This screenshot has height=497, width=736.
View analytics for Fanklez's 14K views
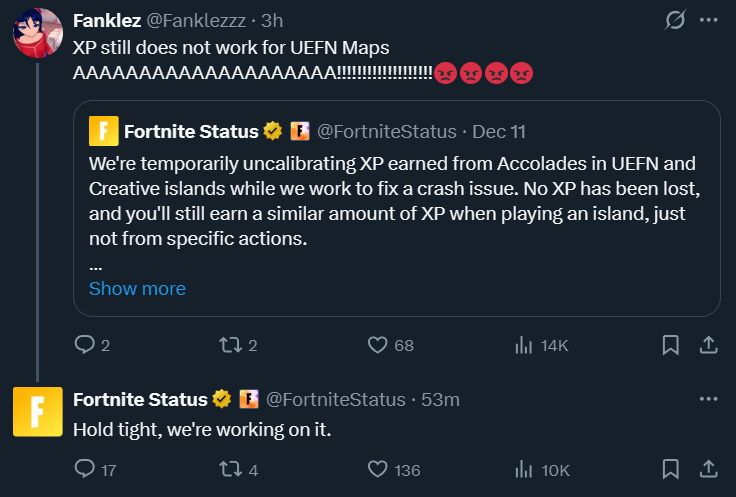coord(523,345)
